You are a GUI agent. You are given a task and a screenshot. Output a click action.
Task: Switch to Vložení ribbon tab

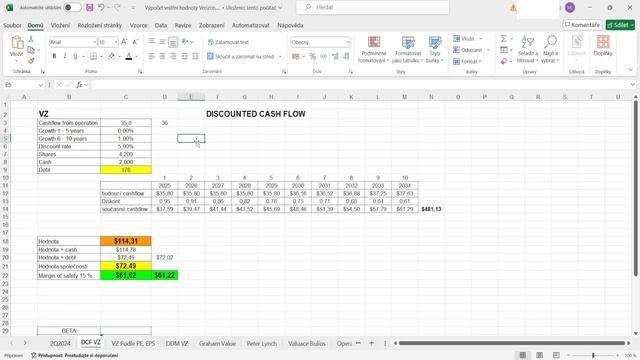60,25
